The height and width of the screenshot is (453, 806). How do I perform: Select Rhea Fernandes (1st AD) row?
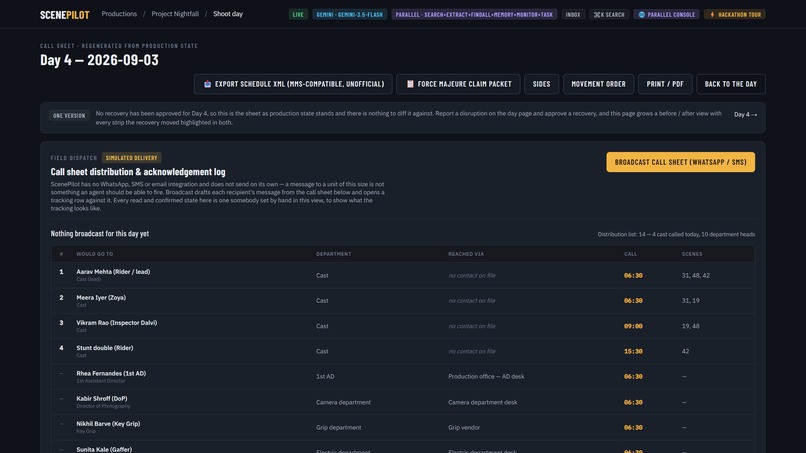point(402,376)
